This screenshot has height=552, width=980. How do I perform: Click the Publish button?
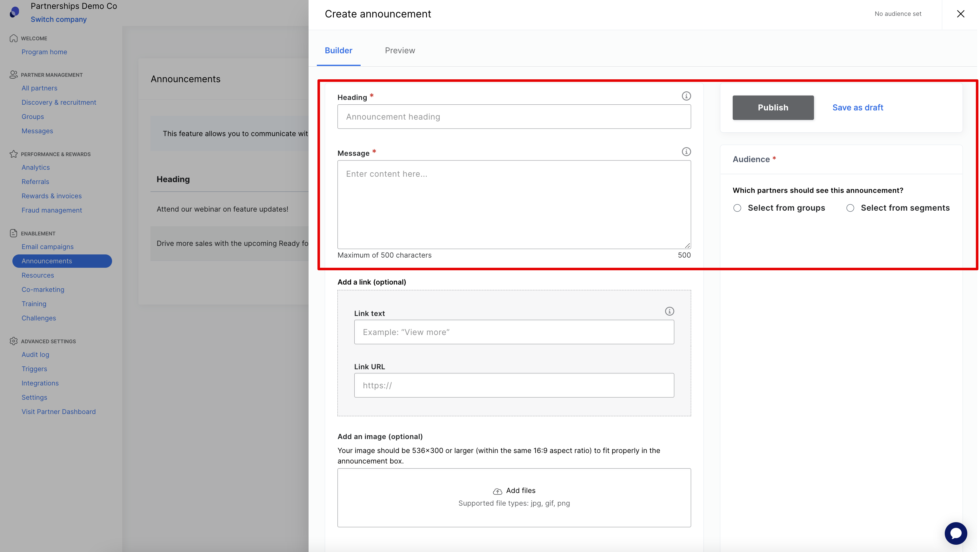pyautogui.click(x=773, y=108)
